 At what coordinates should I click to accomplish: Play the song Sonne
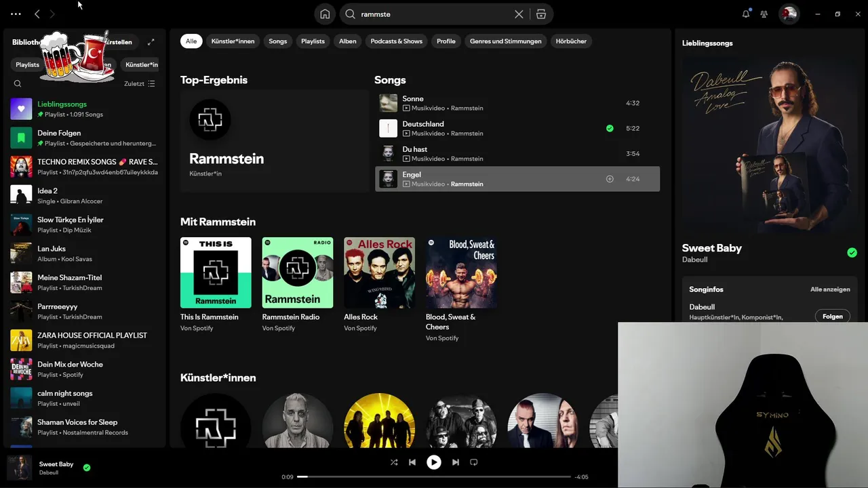tap(517, 103)
